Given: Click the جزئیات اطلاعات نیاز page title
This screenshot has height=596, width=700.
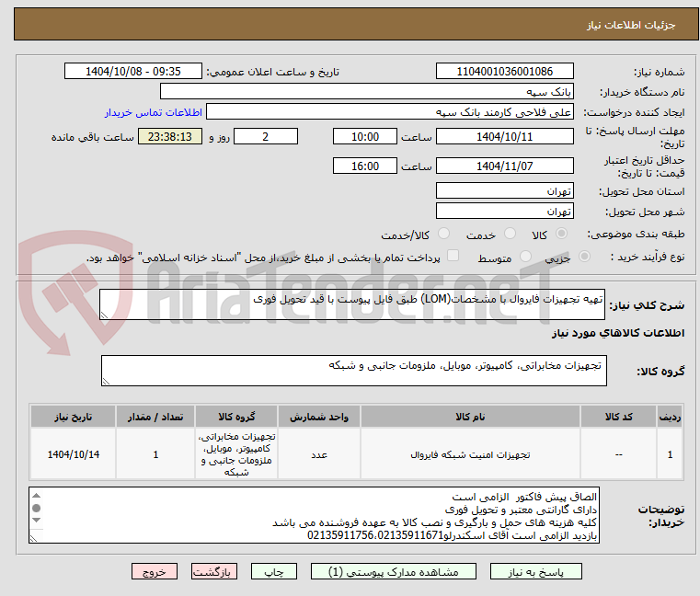Looking at the screenshot, I should (x=631, y=25).
